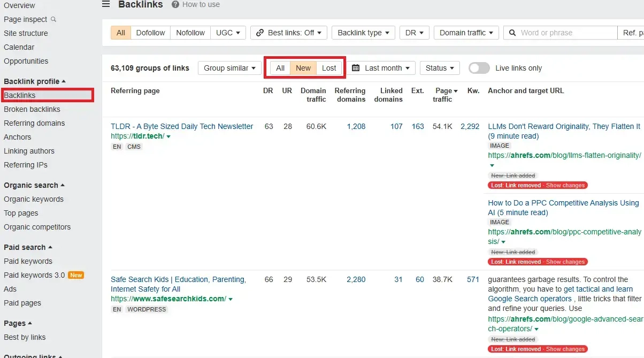
Task: Click the Page inspect search icon
Action: [53, 19]
